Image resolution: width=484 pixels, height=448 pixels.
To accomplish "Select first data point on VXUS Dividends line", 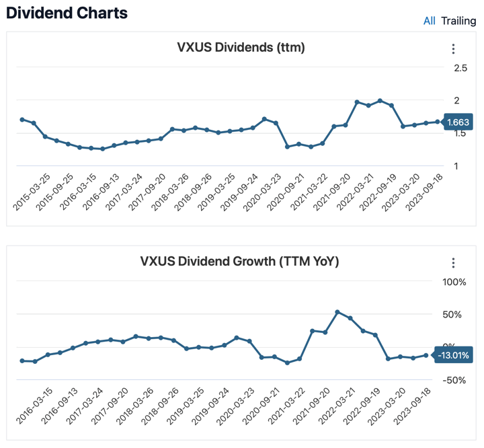I will [x=22, y=120].
